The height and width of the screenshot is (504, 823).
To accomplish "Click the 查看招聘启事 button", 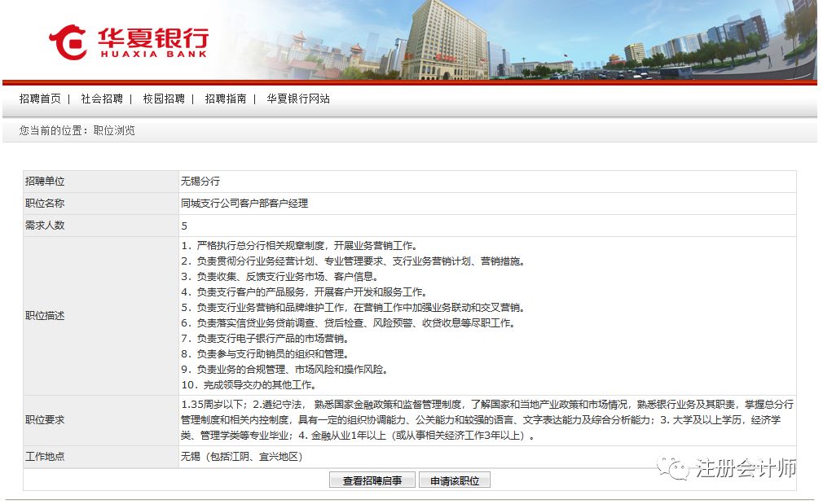I will [372, 480].
